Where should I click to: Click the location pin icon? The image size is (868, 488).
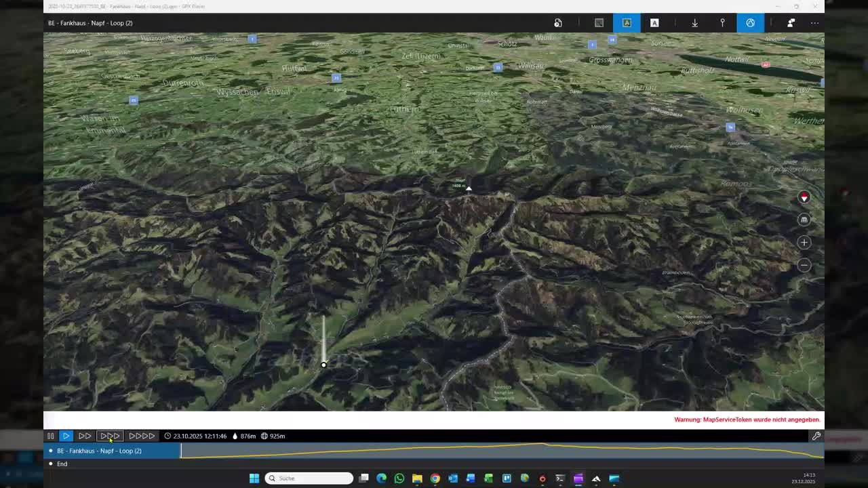(722, 23)
